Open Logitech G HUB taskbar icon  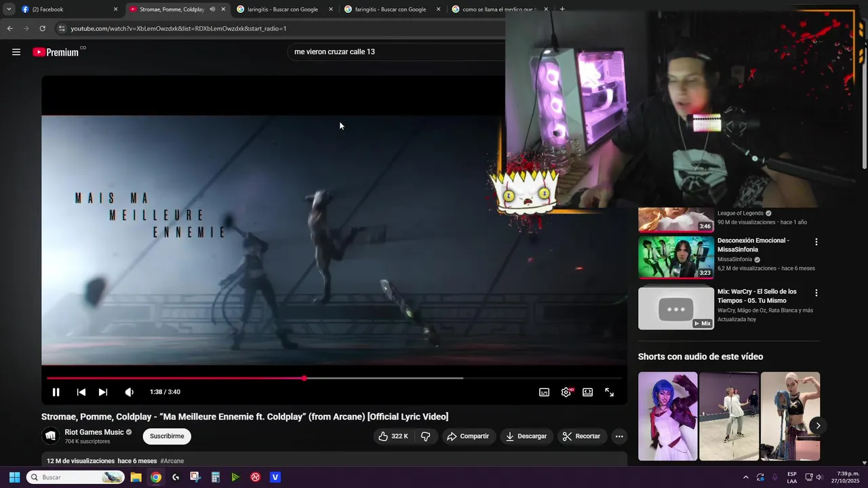(x=176, y=477)
